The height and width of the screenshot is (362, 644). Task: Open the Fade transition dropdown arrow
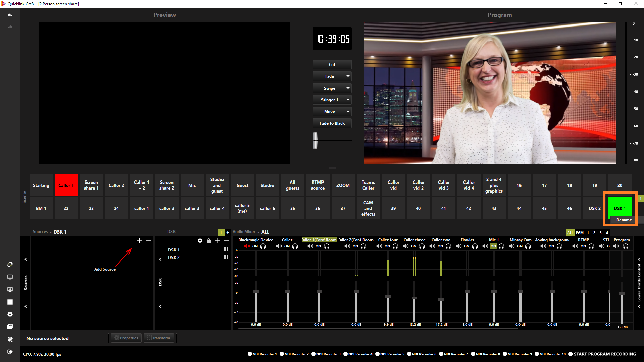[x=348, y=76]
